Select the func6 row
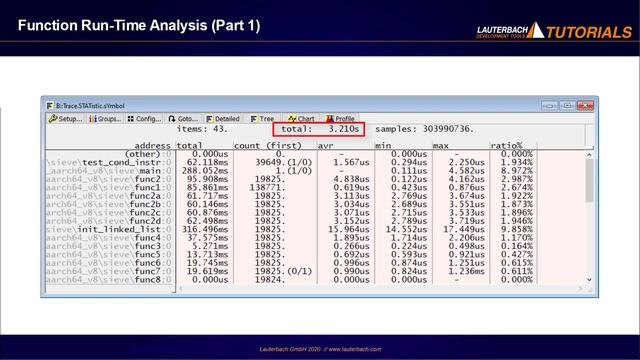 pos(290,263)
